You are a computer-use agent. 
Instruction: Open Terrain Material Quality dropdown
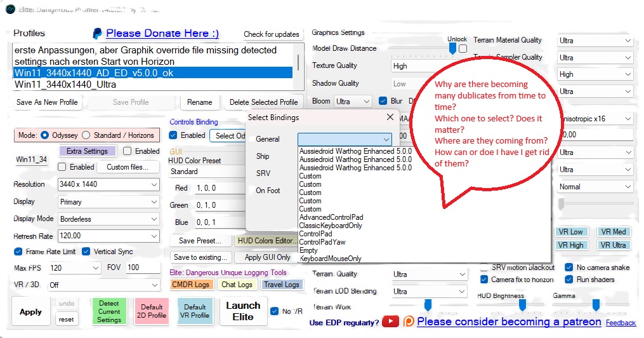coord(595,41)
